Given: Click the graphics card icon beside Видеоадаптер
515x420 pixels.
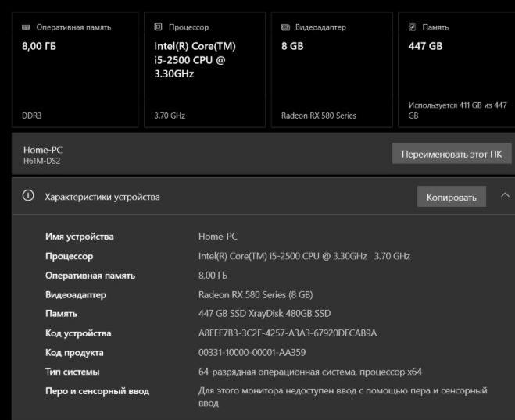Looking at the screenshot, I should pyautogui.click(x=285, y=27).
